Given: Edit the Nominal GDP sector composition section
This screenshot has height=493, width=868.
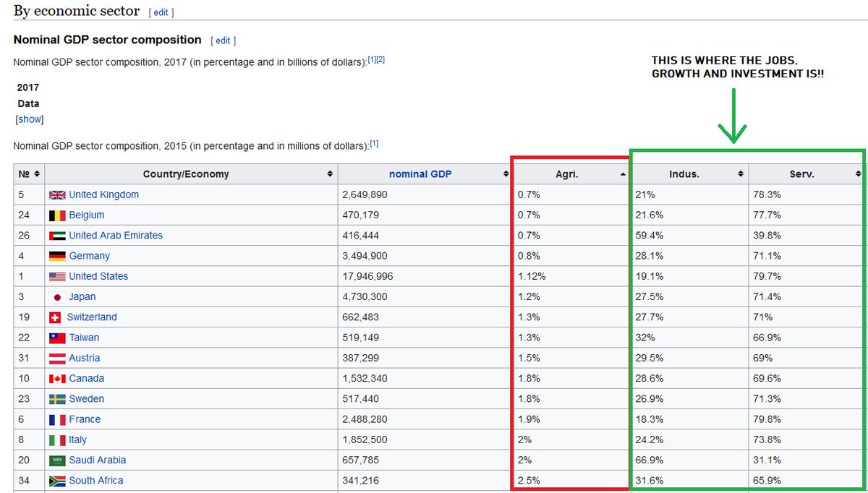Looking at the screenshot, I should point(223,41).
